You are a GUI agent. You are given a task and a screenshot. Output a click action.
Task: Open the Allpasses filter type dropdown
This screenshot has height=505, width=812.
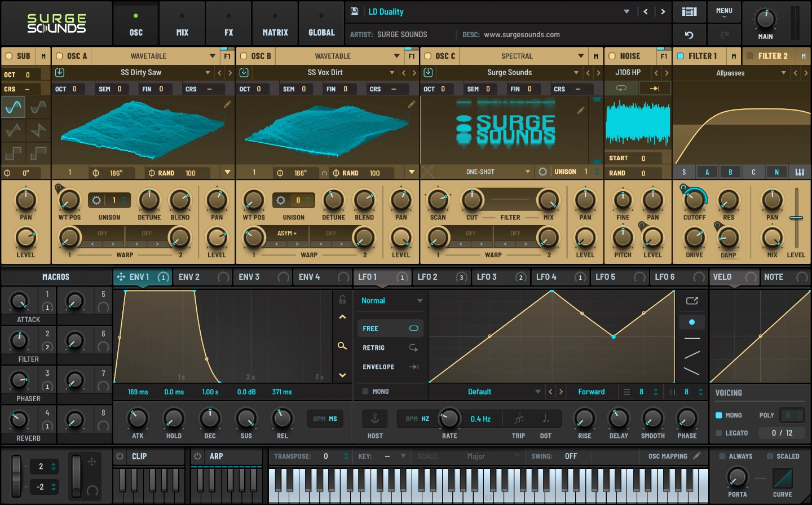click(732, 73)
